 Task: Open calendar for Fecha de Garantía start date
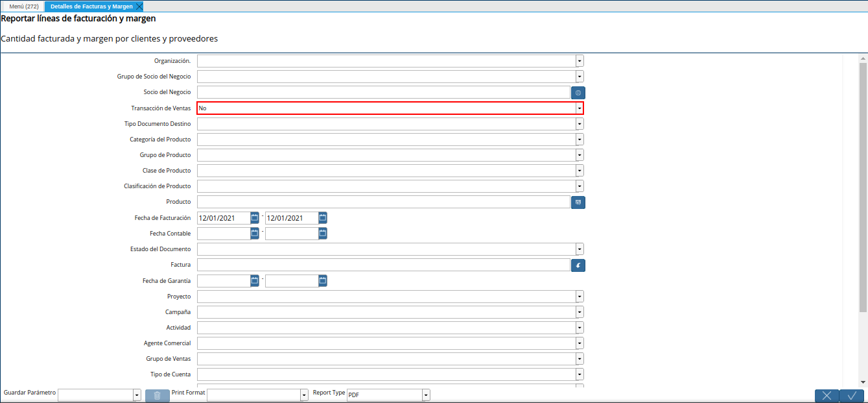click(255, 280)
